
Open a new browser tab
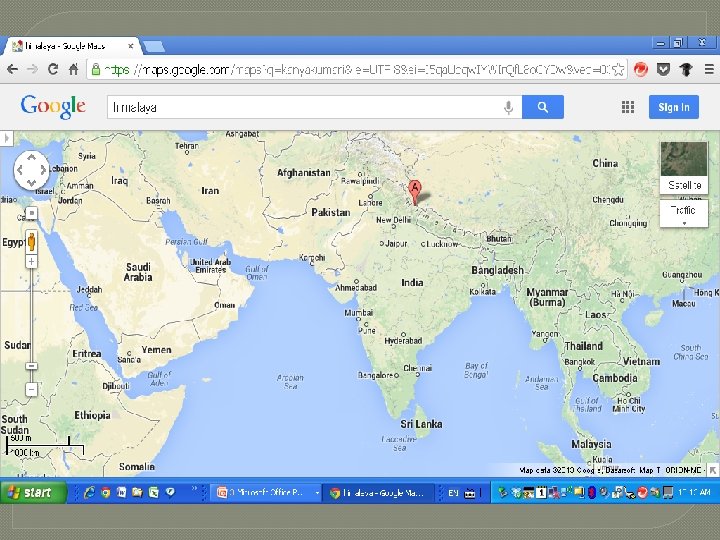coord(153,46)
